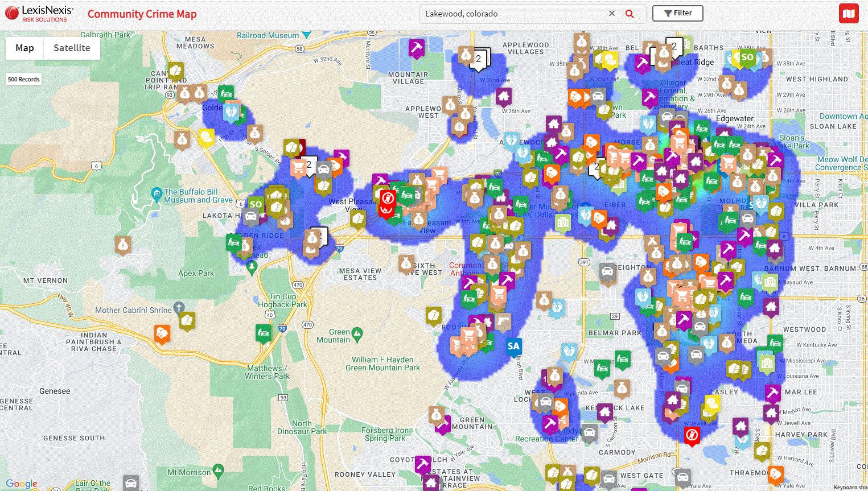Open orange marker near Indian Paintbrush
Screen dimensions: 868x491
[x=162, y=334]
